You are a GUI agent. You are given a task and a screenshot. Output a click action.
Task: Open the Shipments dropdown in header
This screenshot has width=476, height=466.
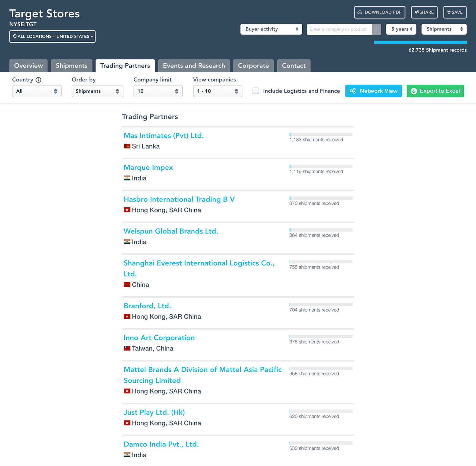tap(444, 29)
